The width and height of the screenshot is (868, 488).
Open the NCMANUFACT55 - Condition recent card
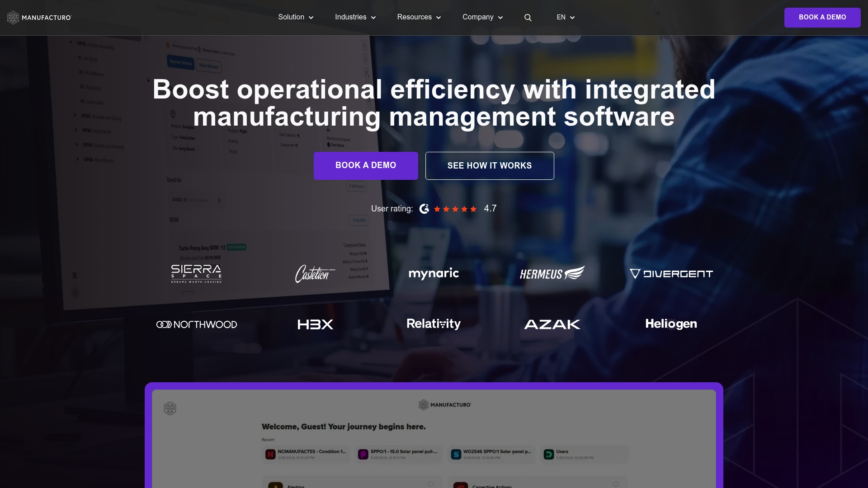(306, 455)
